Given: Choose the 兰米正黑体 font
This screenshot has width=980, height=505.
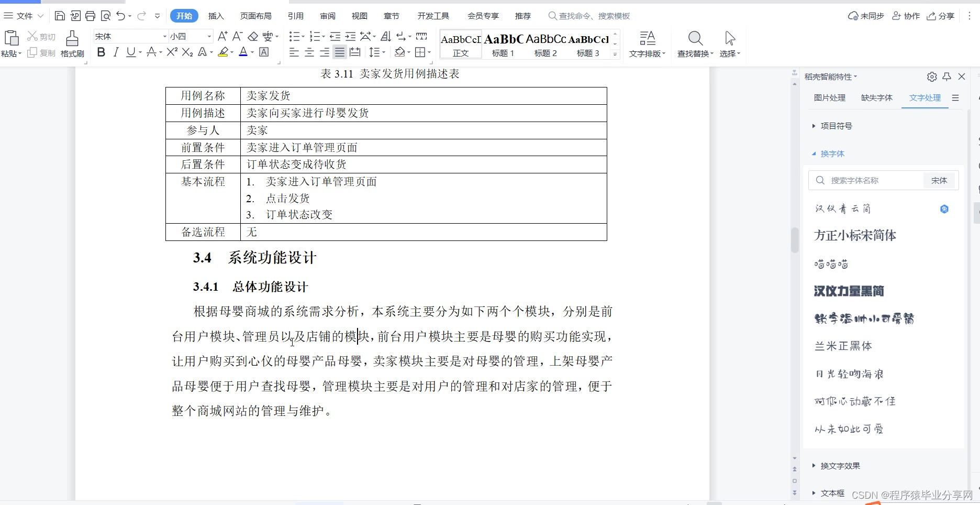Looking at the screenshot, I should 843,346.
